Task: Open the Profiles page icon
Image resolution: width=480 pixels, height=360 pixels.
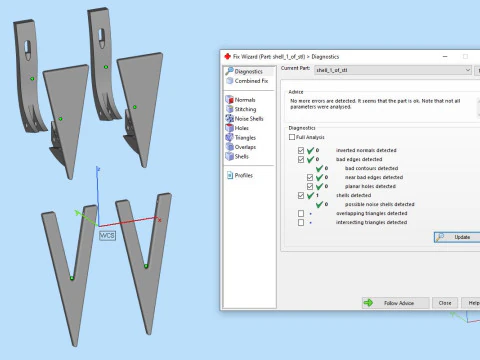Action: point(230,175)
